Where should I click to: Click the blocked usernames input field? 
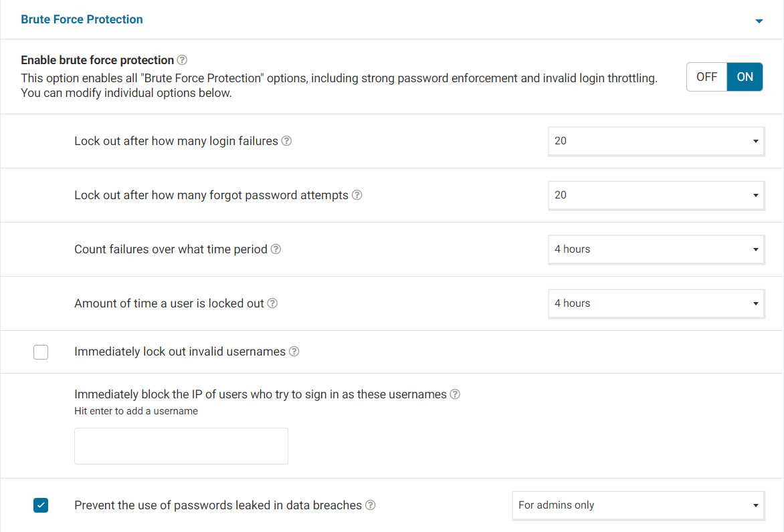click(181, 446)
